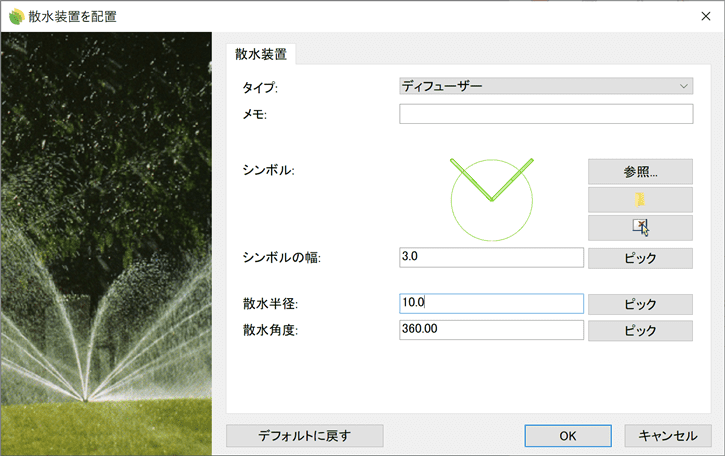Click the 散水角度: label text
Viewport: 725px width, 456px height.
point(270,330)
